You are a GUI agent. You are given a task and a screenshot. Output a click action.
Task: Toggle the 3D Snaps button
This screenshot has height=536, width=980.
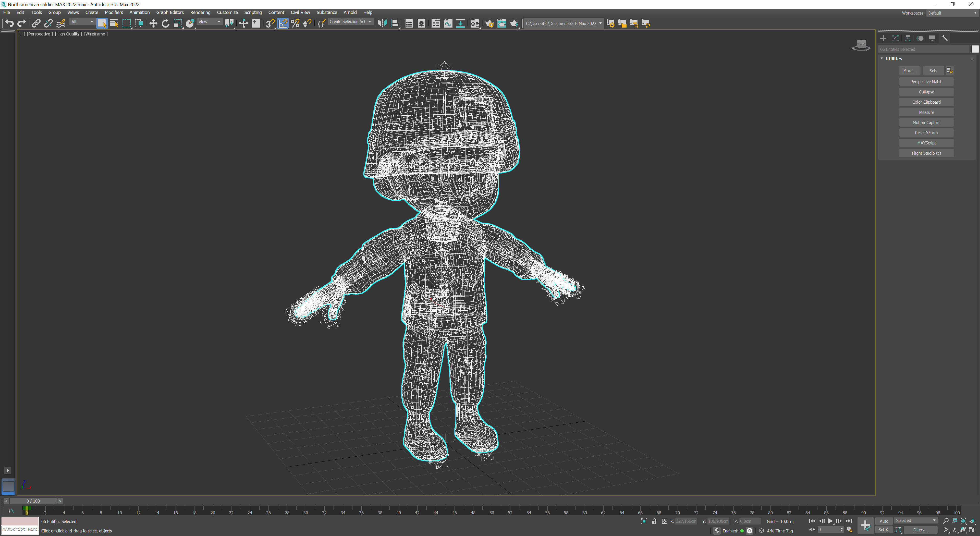[x=270, y=23]
